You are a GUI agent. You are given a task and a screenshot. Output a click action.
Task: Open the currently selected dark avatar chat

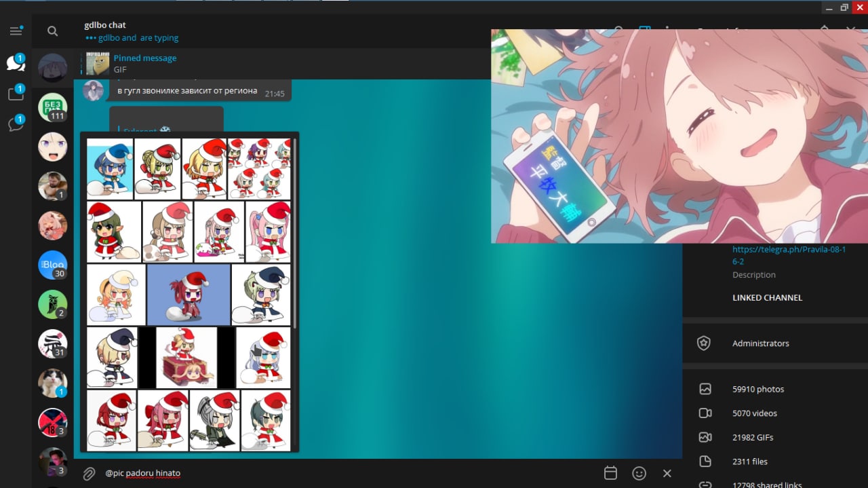(53, 68)
